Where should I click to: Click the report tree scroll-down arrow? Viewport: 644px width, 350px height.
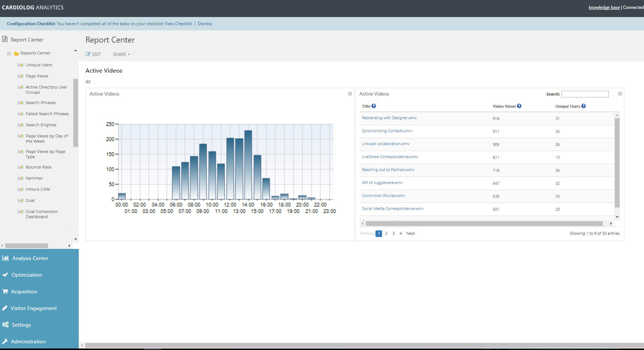point(75,239)
